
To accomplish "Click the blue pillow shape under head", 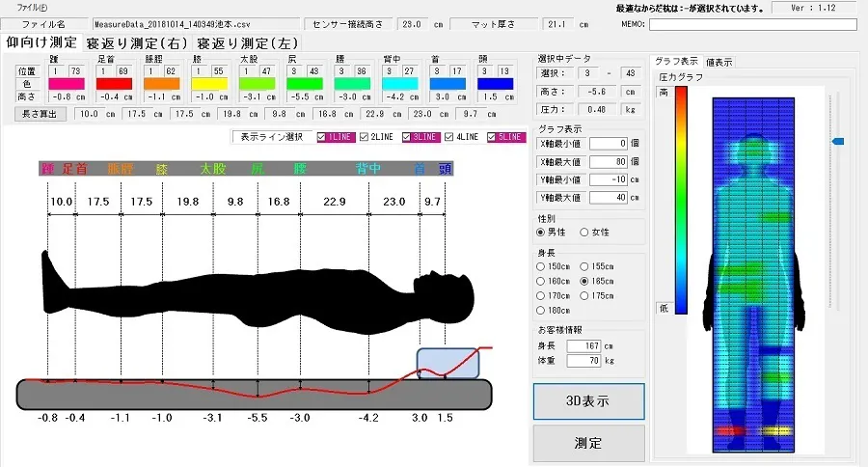I will pos(448,363).
